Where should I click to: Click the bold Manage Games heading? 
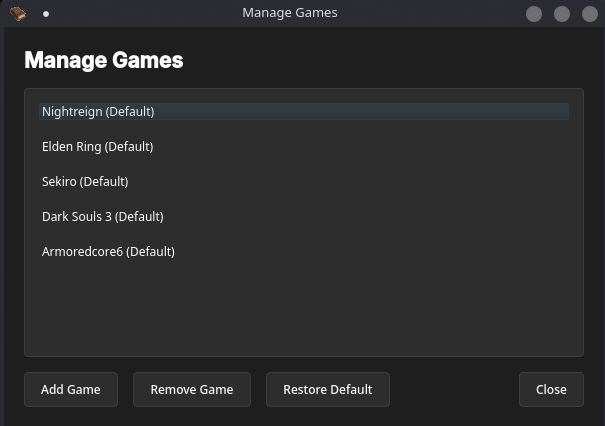pyautogui.click(x=103, y=60)
